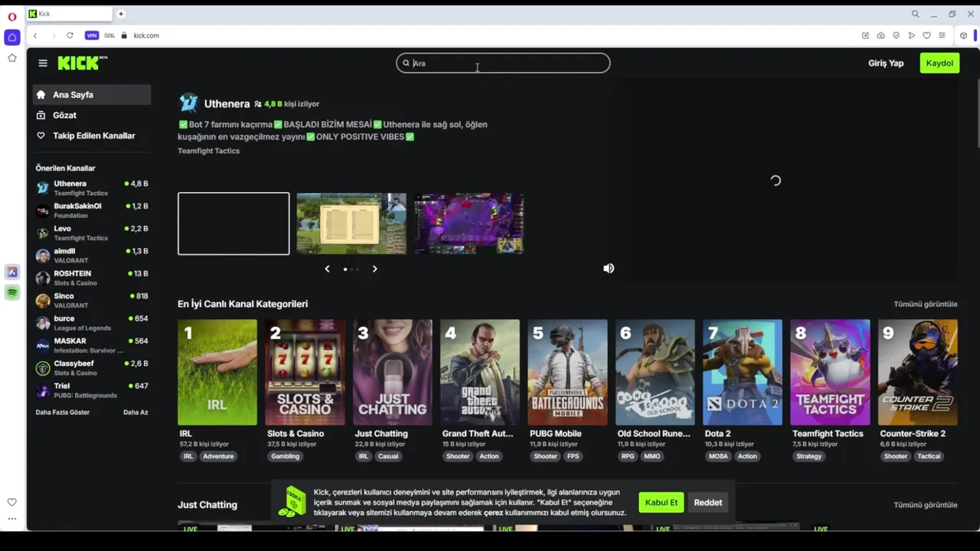The image size is (980, 551).
Task: Open new tab with plus button
Action: [121, 14]
